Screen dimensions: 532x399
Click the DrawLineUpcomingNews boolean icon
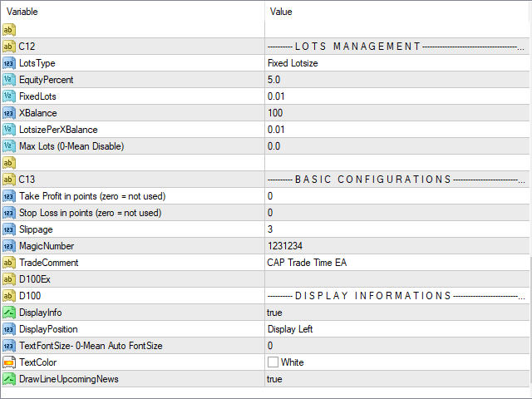click(x=9, y=379)
